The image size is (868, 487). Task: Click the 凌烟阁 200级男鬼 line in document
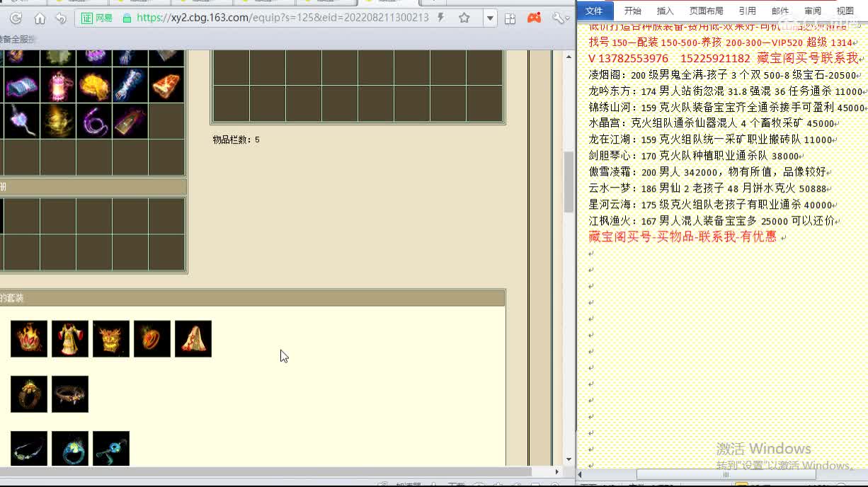tap(724, 75)
